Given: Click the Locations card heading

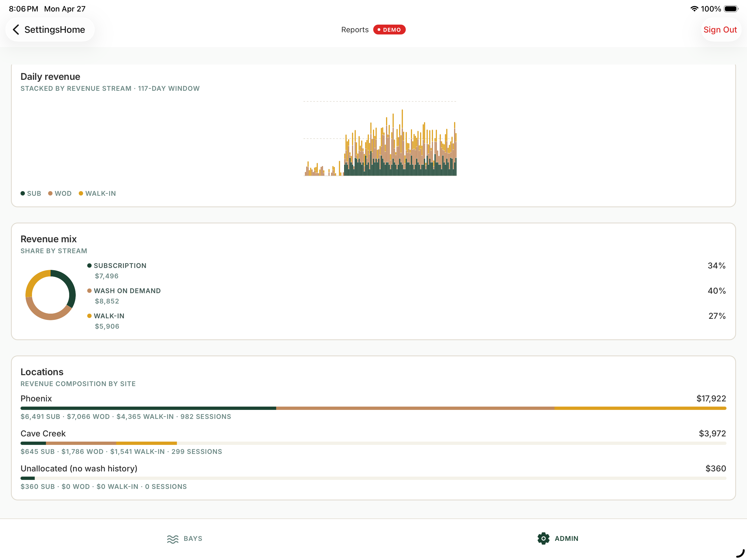Looking at the screenshot, I should [42, 372].
